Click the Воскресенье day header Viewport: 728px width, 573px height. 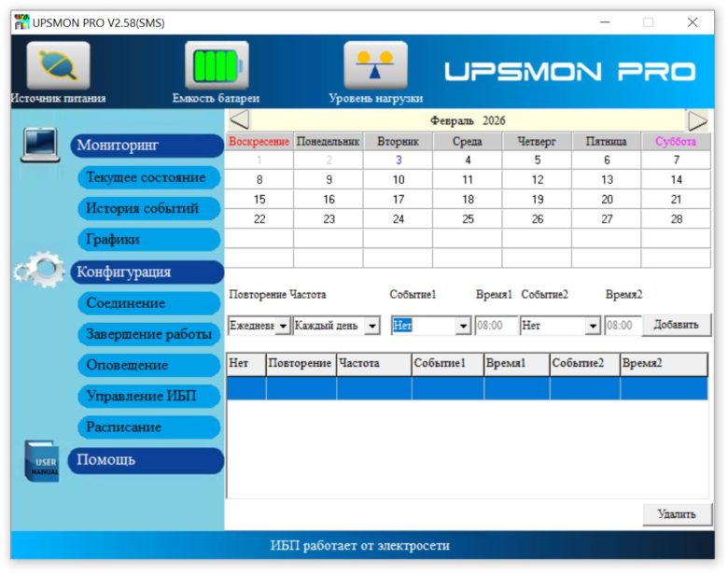pos(259,142)
